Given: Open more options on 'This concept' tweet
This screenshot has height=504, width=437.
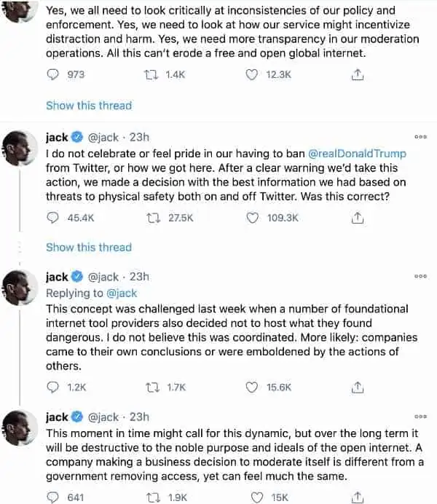Looking at the screenshot, I should coord(421,276).
